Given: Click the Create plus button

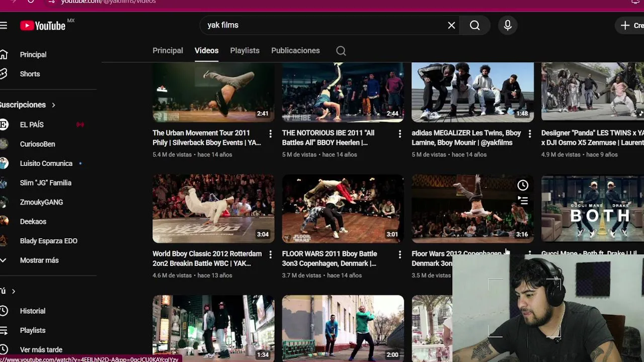Looking at the screenshot, I should (630, 25).
